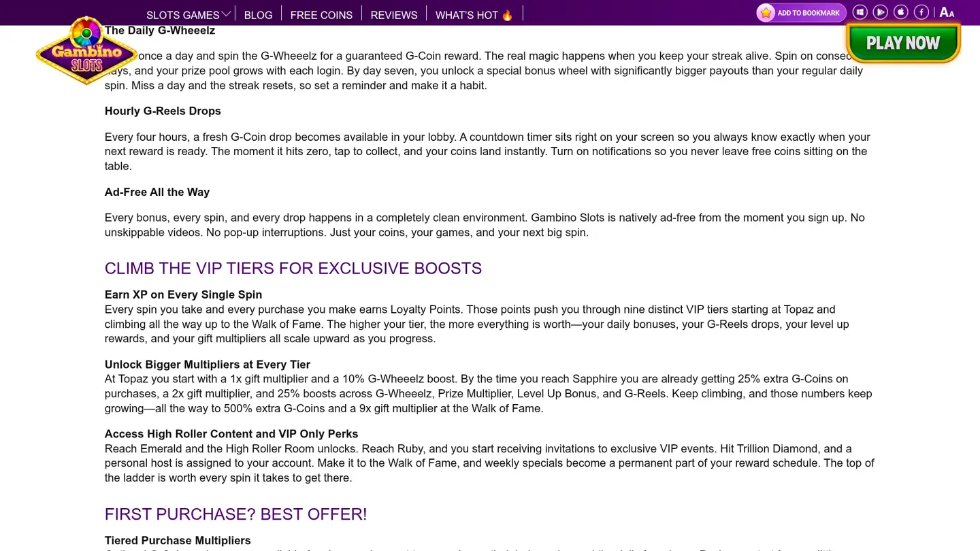Screen dimensions: 980x551
Task: Click the heading 'FIRST PURCHASE? BEST OFFER!'
Action: pos(235,514)
